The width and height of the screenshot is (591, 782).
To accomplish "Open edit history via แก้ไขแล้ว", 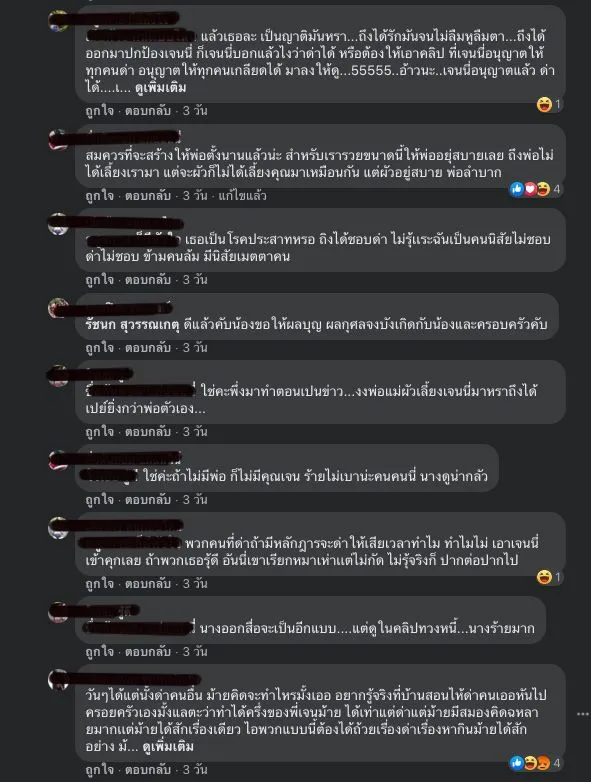I will (x=242, y=196).
